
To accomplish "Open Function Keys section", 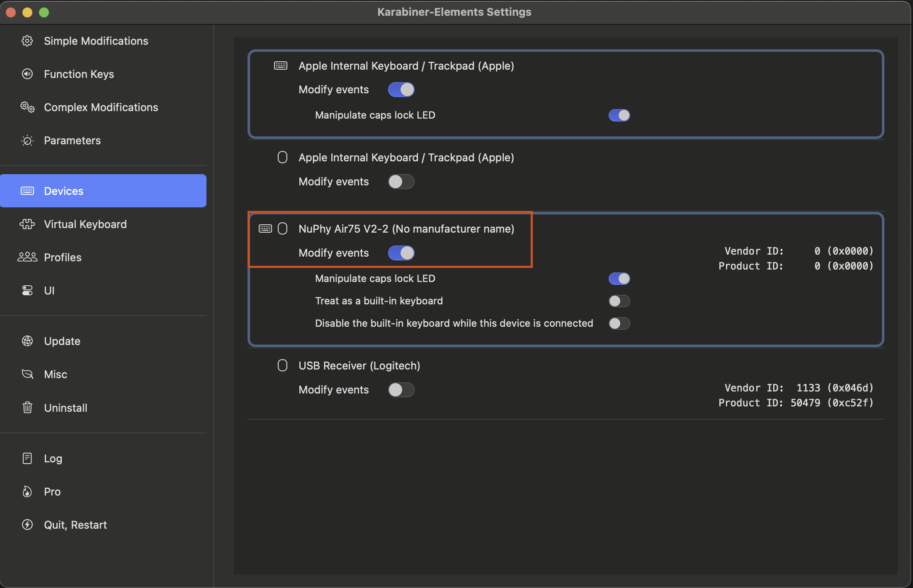I will tap(103, 74).
